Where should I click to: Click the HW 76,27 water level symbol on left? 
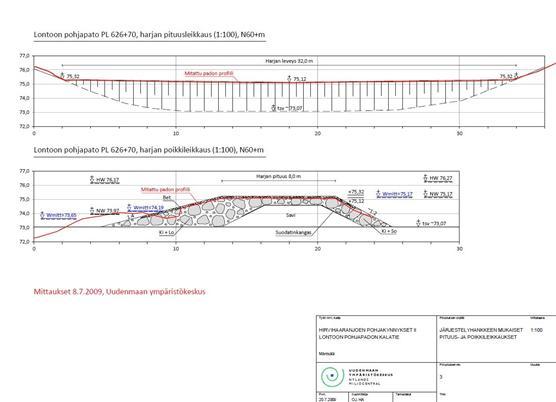point(92,179)
